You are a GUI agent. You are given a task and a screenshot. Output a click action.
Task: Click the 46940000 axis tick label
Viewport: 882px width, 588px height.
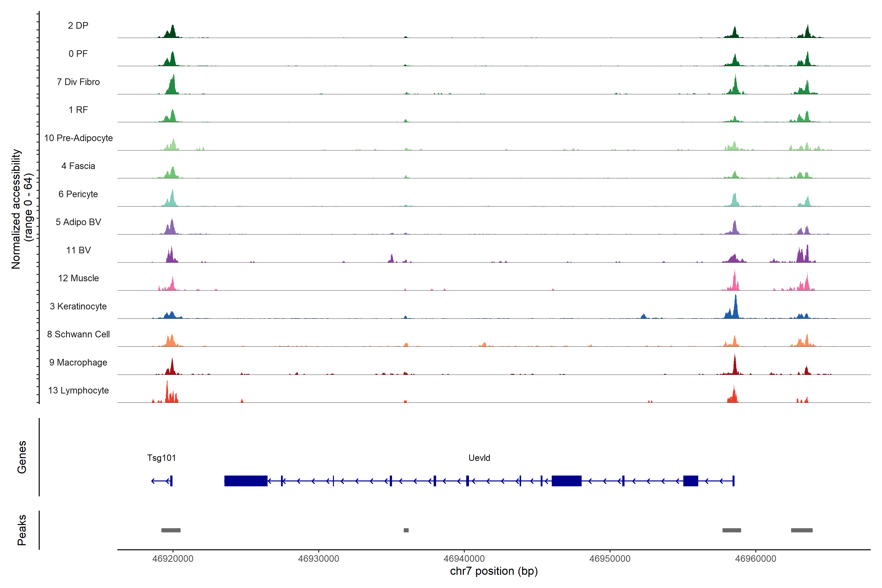point(464,558)
